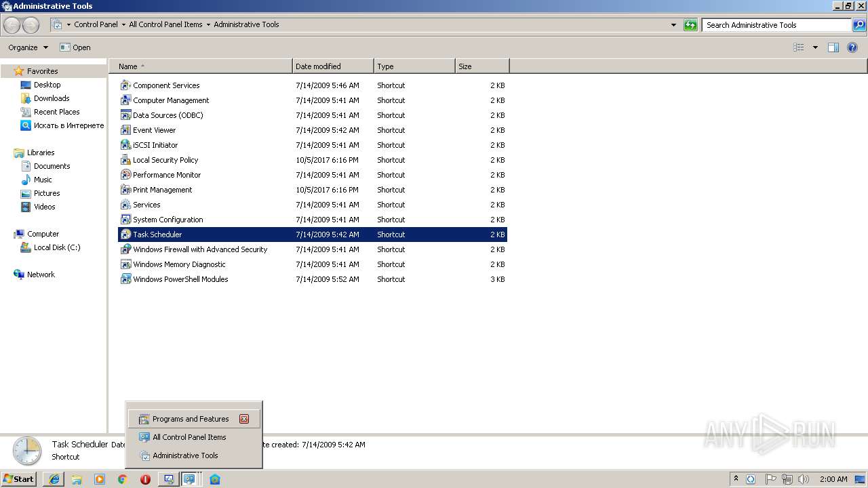
Task: Sort by the Name column header
Action: pyautogui.click(x=201, y=66)
